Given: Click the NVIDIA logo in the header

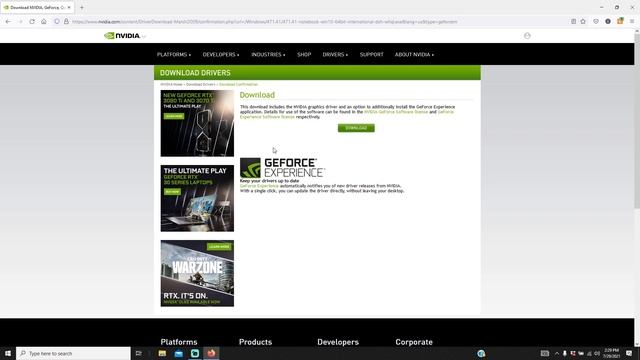Looking at the screenshot, I should pyautogui.click(x=122, y=36).
